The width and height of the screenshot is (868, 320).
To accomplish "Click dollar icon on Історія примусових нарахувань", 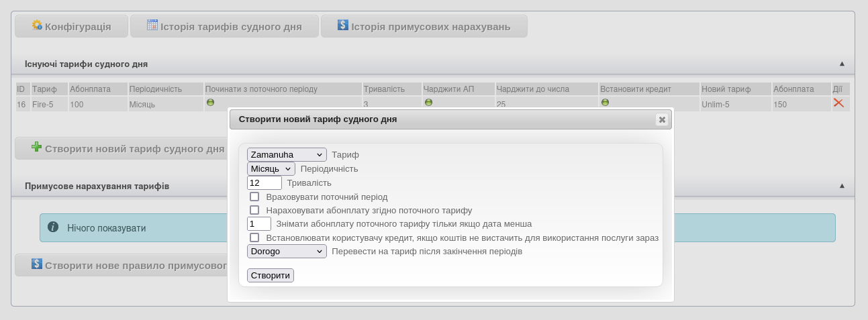I will pyautogui.click(x=343, y=25).
